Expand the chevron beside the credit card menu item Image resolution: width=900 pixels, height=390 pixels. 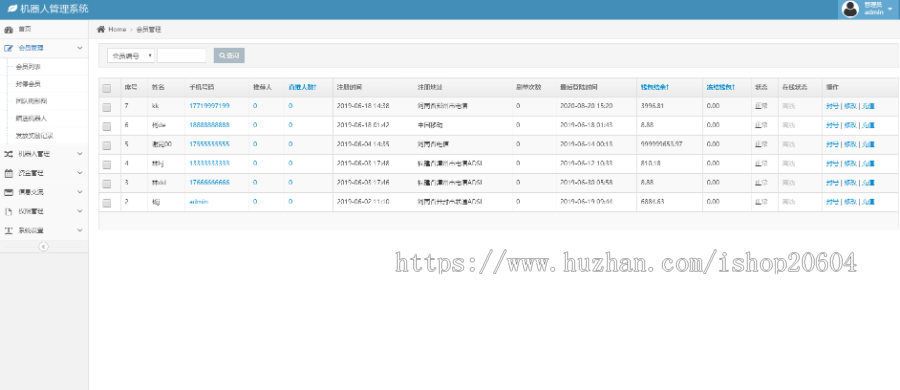80,192
